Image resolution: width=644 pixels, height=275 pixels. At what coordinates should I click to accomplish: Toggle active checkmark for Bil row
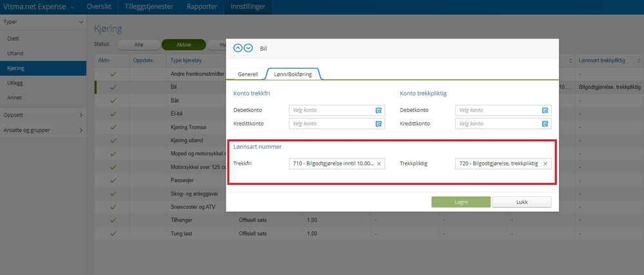113,88
